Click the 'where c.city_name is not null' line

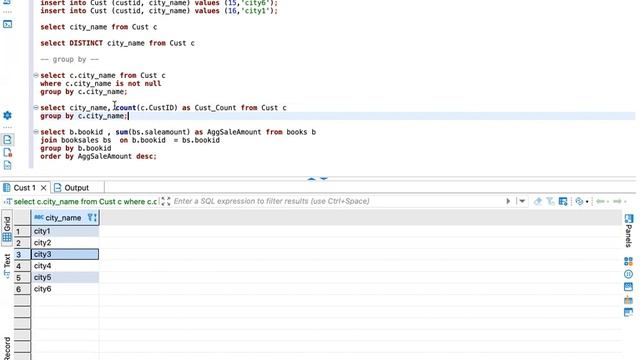tap(100, 83)
